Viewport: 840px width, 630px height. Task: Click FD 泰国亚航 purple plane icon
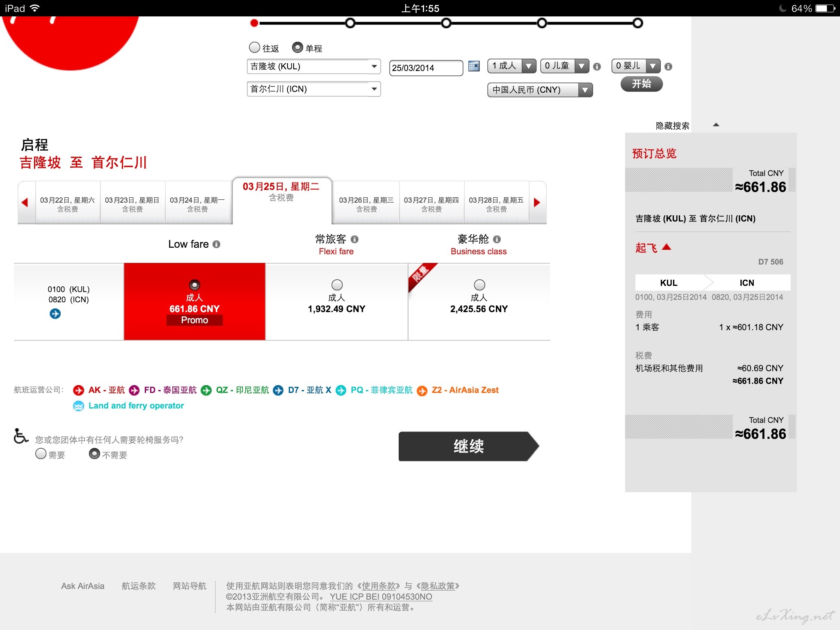134,390
